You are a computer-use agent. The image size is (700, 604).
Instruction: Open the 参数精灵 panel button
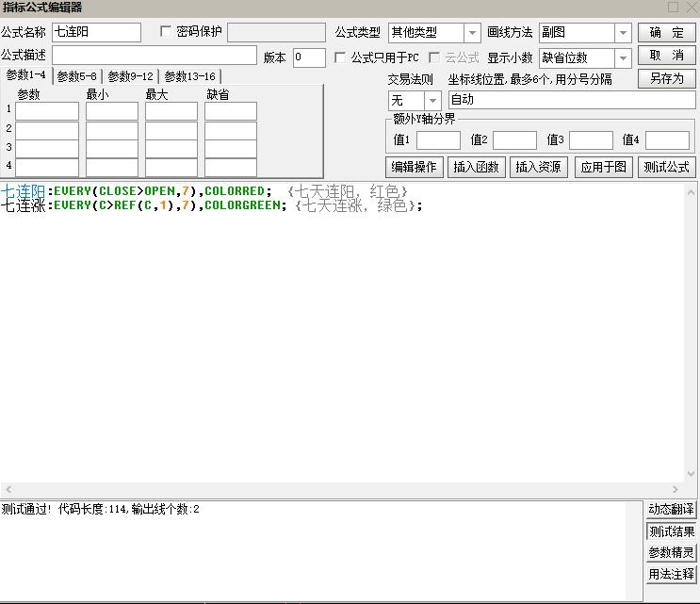[x=671, y=553]
